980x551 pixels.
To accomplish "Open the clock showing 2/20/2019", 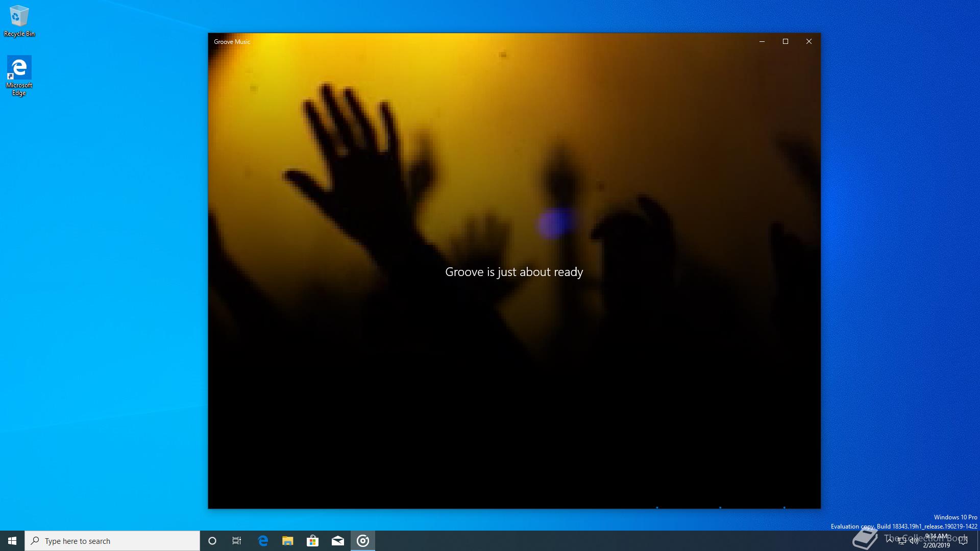I will click(x=936, y=541).
